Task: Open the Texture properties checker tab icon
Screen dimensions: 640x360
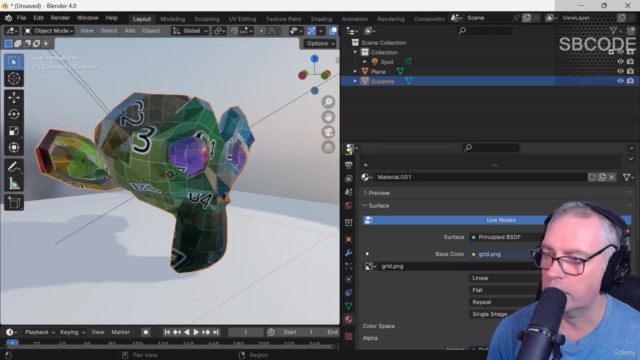Action: point(349,336)
